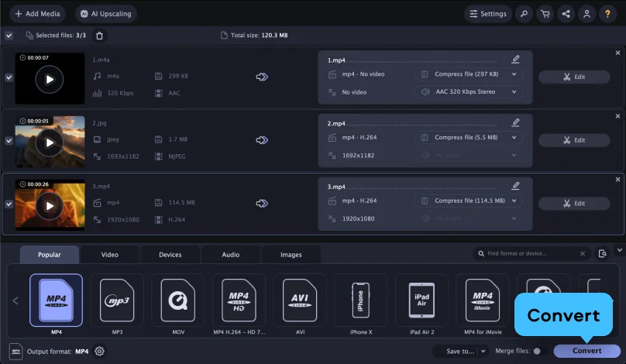Open the user account icon
This screenshot has width=626, height=364.
pos(586,14)
